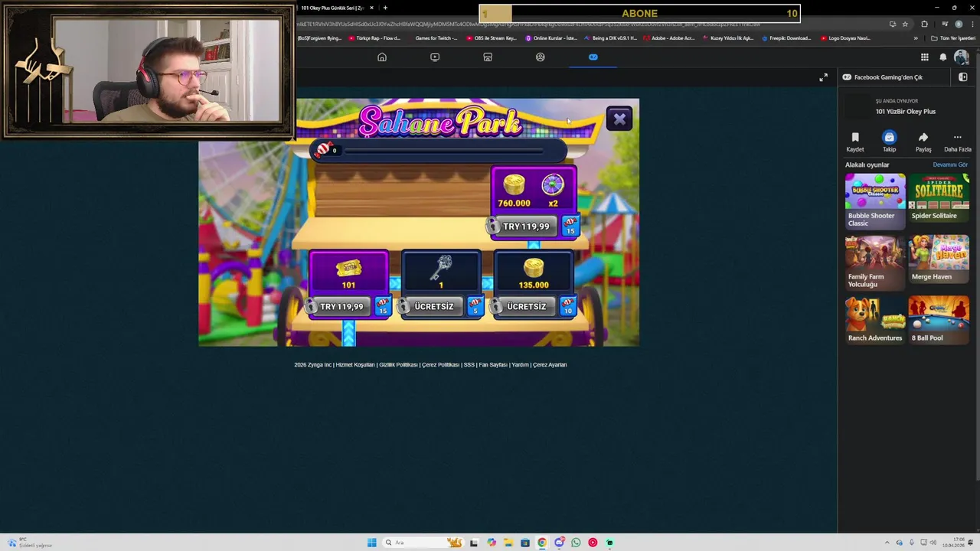Open Facebook notifications bell
This screenshot has width=980, height=551.
[x=943, y=57]
